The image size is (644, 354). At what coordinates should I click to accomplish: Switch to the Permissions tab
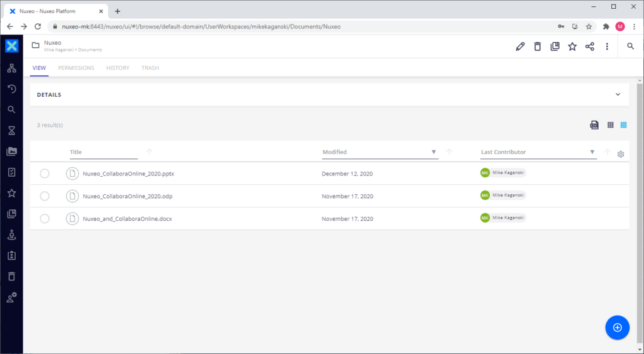click(x=76, y=68)
